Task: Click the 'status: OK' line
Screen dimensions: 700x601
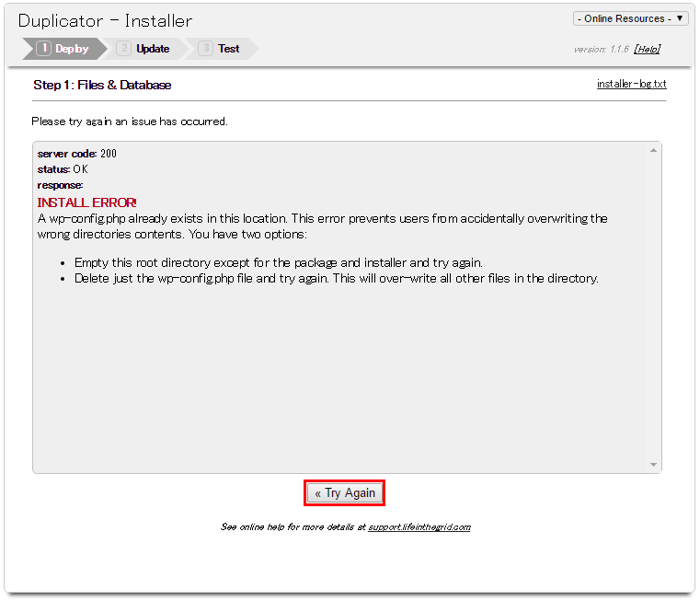Action: coord(63,169)
